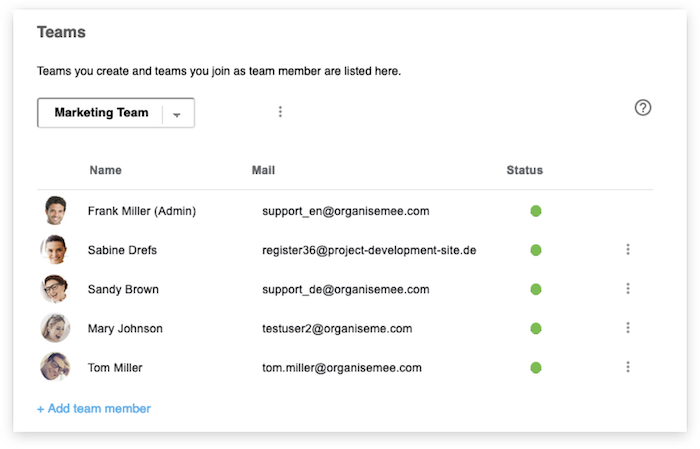Click Sabine Drefs' profile picture
Screen dimensions: 700x449
pyautogui.click(x=55, y=250)
